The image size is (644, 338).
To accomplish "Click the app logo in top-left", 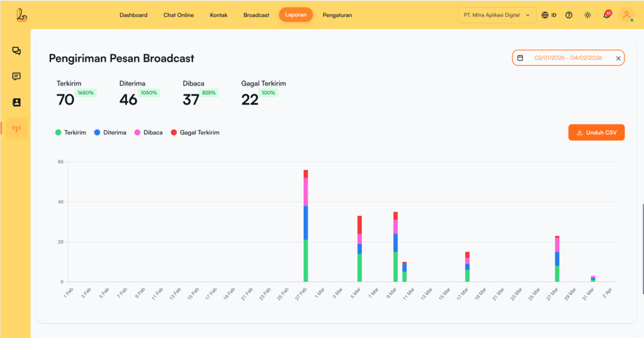I will pyautogui.click(x=23, y=15).
